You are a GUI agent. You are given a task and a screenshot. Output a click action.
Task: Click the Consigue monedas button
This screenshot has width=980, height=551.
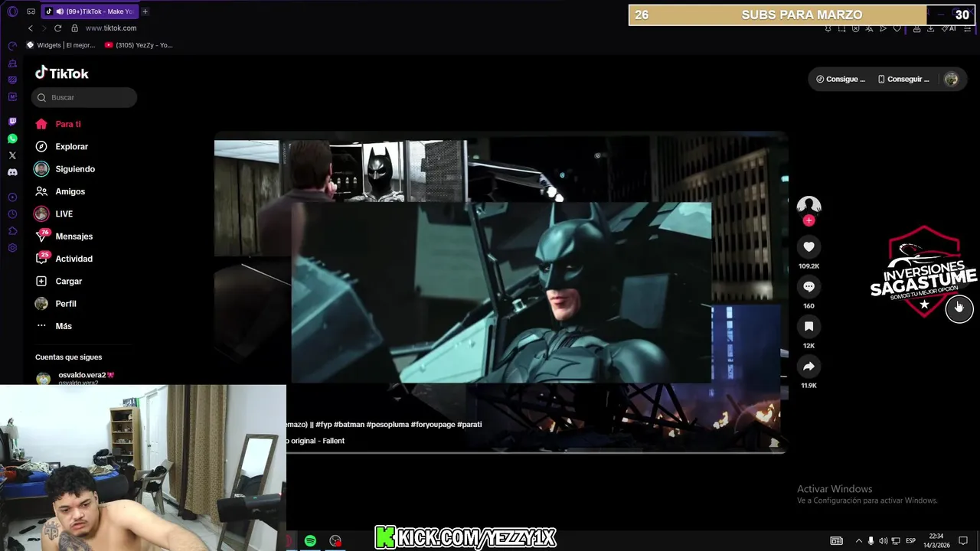(841, 79)
